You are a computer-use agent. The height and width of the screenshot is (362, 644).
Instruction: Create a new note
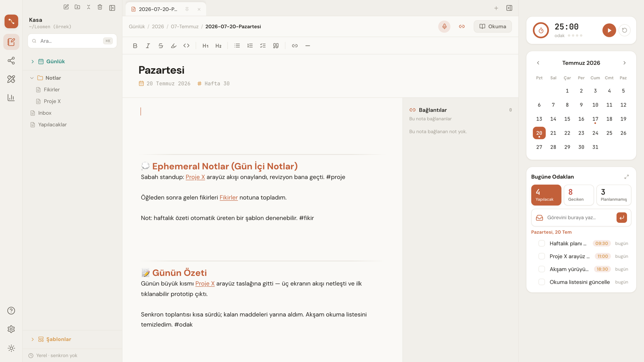(x=66, y=7)
